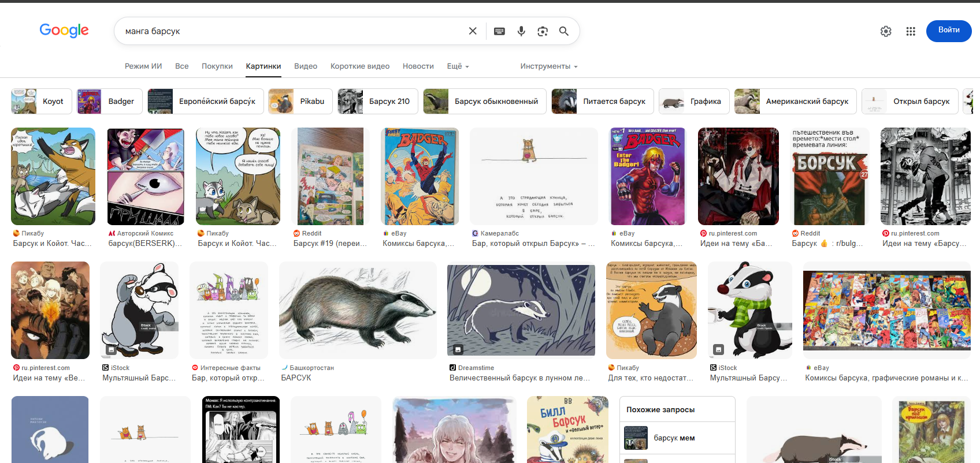Open the link Для тех, кто недостат…
The width and height of the screenshot is (980, 463).
(x=650, y=378)
